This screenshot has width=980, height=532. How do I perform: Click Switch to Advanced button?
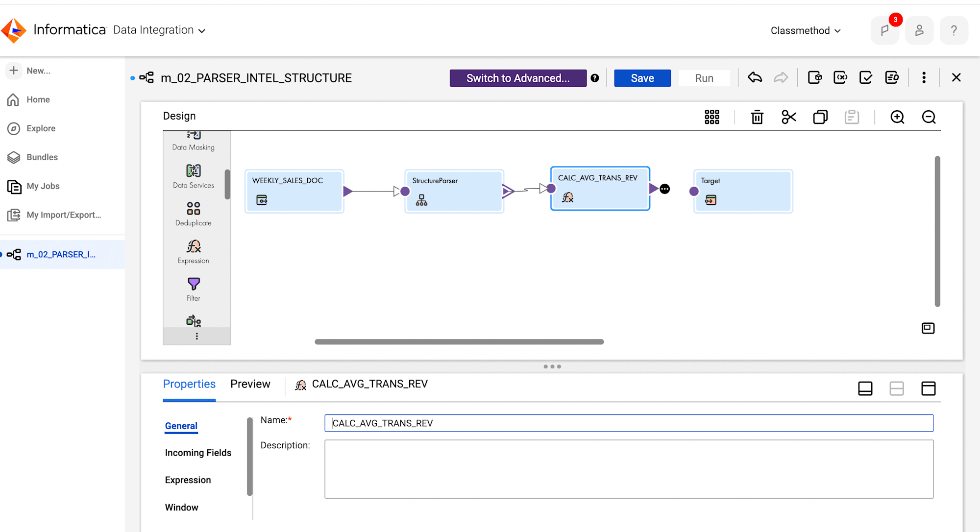pyautogui.click(x=518, y=78)
